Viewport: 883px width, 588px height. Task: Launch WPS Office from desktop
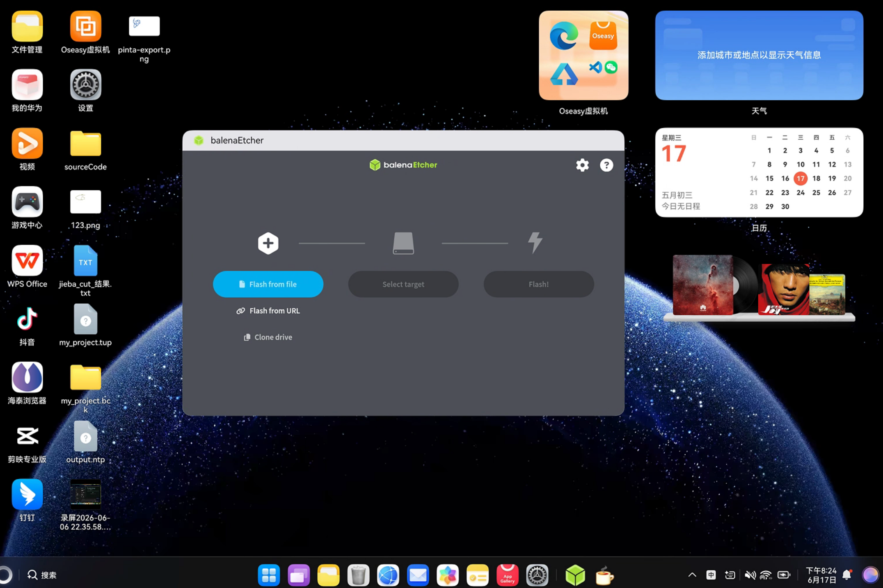pyautogui.click(x=27, y=267)
